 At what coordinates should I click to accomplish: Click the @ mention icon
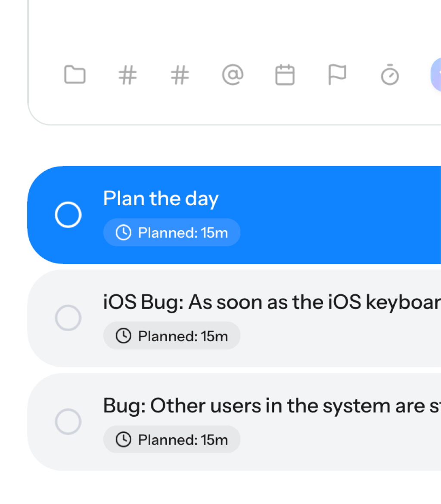coord(233,75)
